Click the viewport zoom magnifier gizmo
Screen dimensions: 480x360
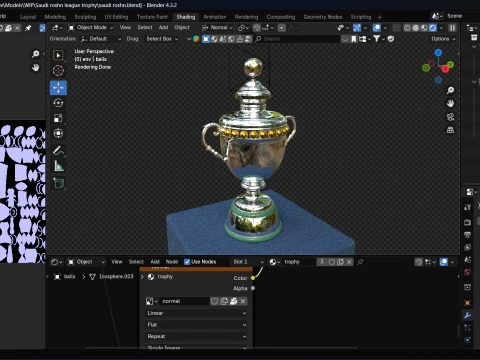pyautogui.click(x=450, y=90)
